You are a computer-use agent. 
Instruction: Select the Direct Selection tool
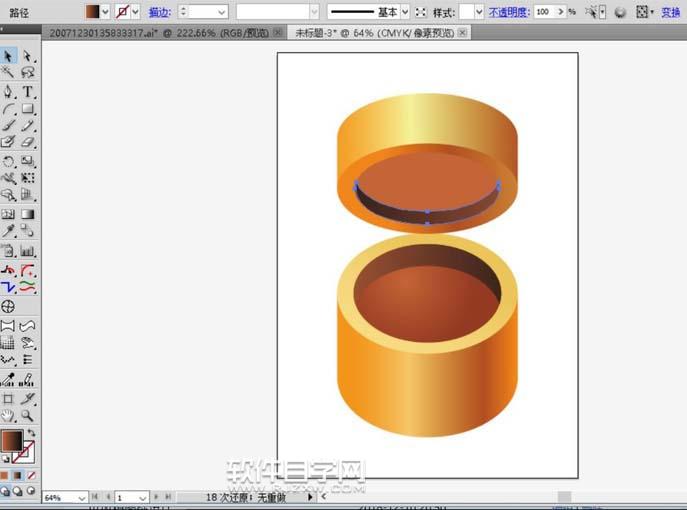27,56
